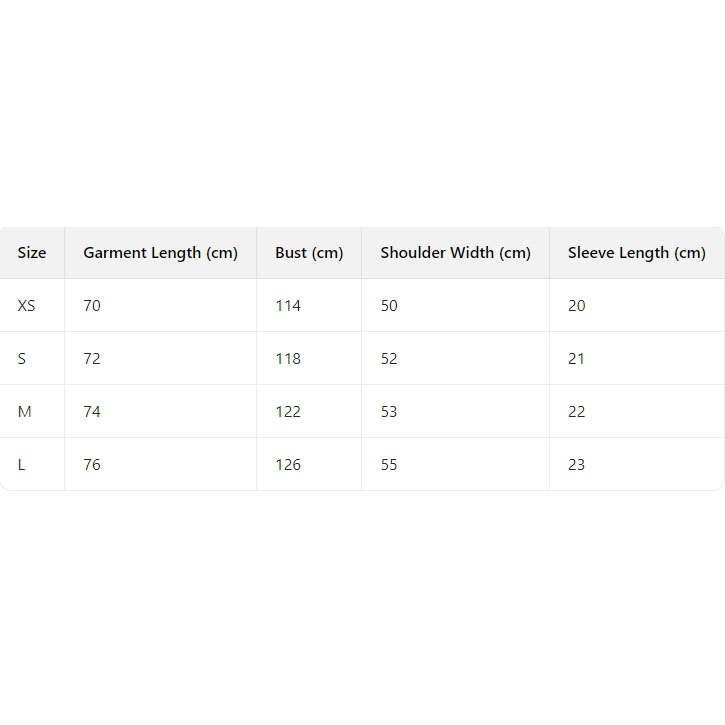
Task: Select sleeve length value 22
Action: pyautogui.click(x=577, y=412)
